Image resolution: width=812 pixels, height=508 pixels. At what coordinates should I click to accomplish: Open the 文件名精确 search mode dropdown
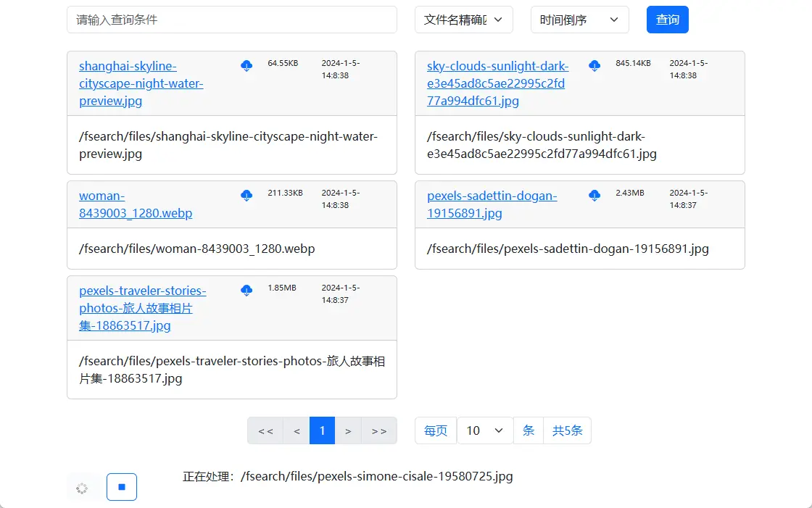[x=463, y=20]
